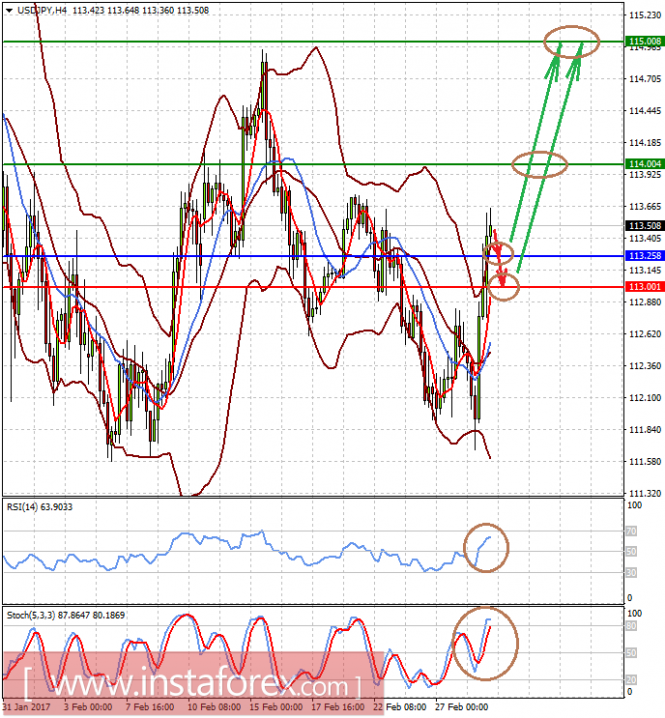Click the 15 Feb 00:00 time axis label

(x=276, y=707)
